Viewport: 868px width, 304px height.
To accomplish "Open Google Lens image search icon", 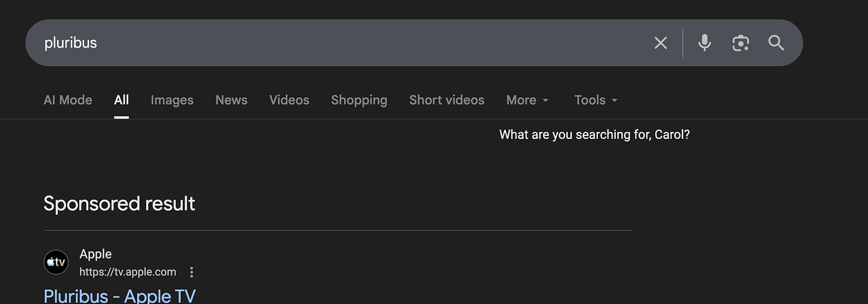I will click(x=740, y=43).
